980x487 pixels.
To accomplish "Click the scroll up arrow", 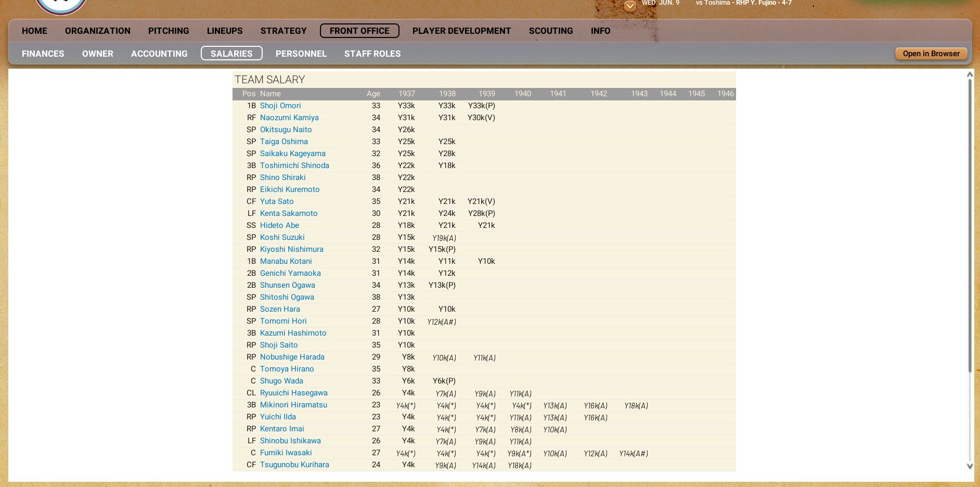I will (970, 75).
